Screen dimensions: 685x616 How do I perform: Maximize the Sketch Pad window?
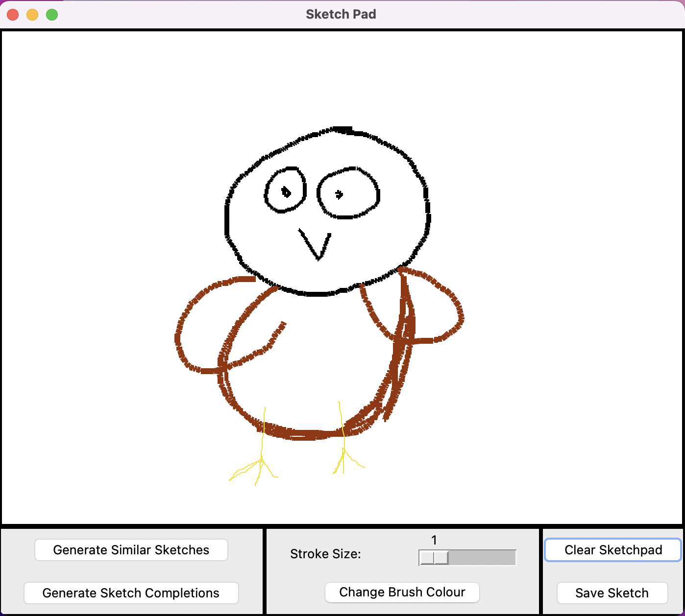[x=52, y=15]
